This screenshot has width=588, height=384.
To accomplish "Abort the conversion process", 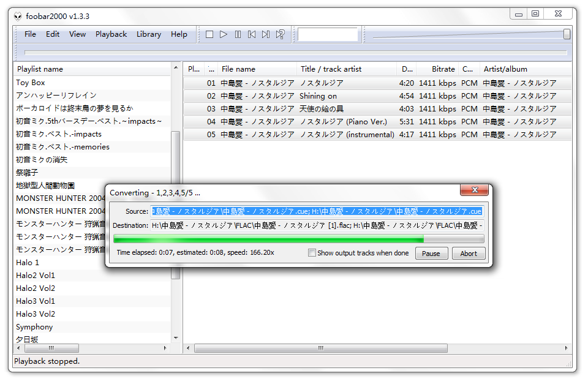I will tap(469, 254).
